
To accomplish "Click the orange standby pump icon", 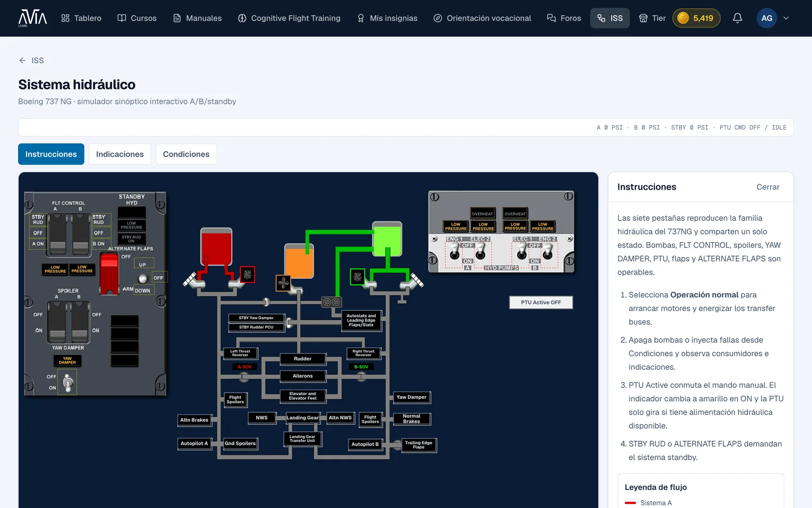I will tap(283, 283).
